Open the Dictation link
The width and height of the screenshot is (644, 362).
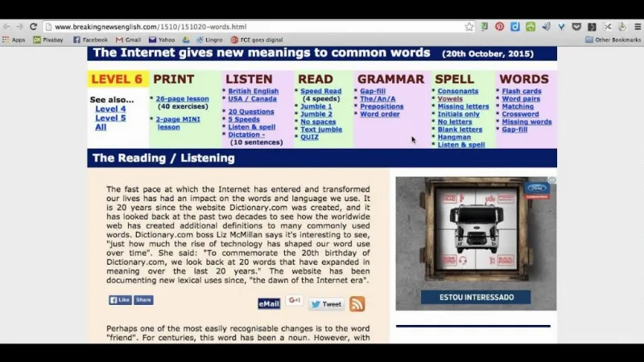pyautogui.click(x=246, y=134)
